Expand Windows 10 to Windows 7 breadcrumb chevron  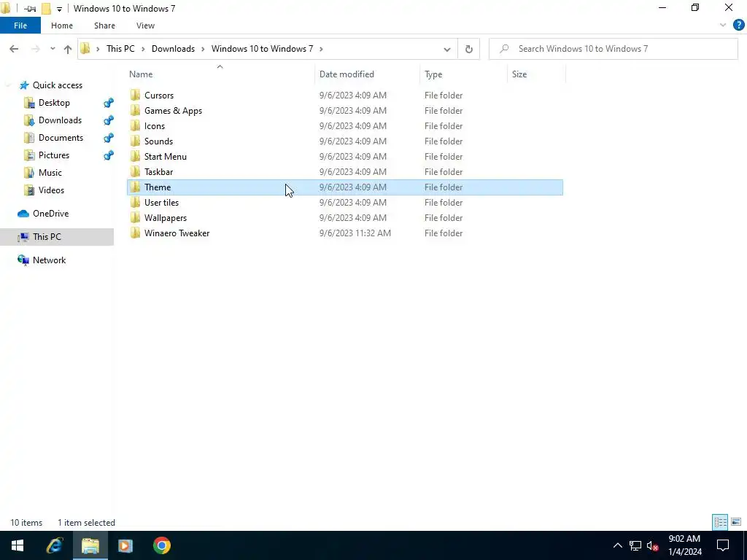pyautogui.click(x=321, y=49)
